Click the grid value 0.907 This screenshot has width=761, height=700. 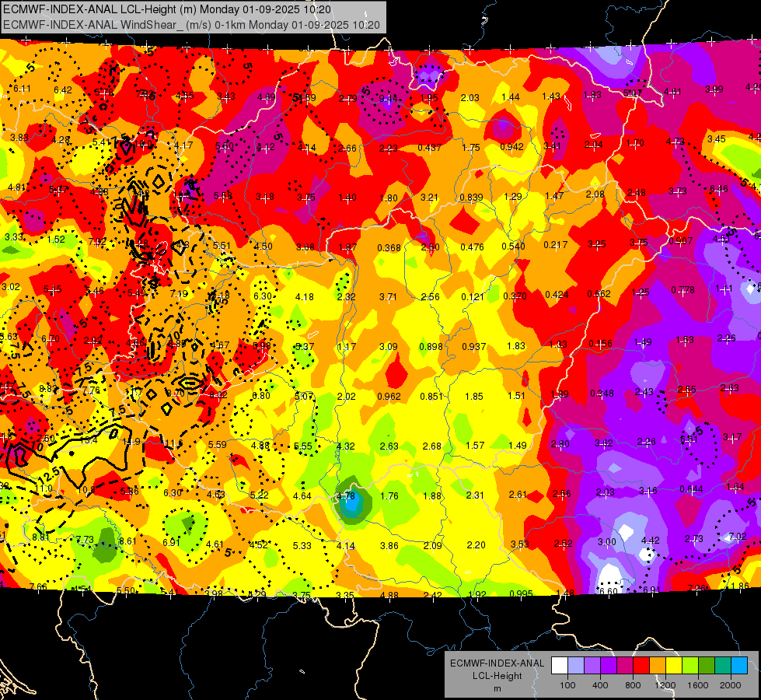(x=681, y=241)
